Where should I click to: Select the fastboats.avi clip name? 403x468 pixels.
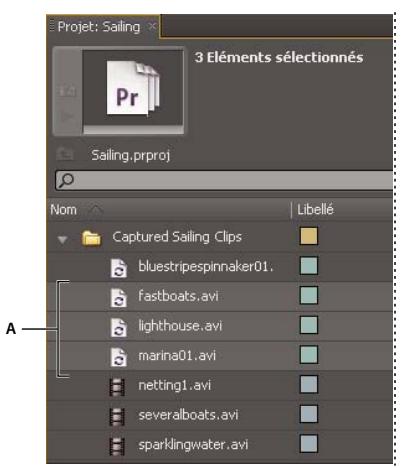point(178,296)
